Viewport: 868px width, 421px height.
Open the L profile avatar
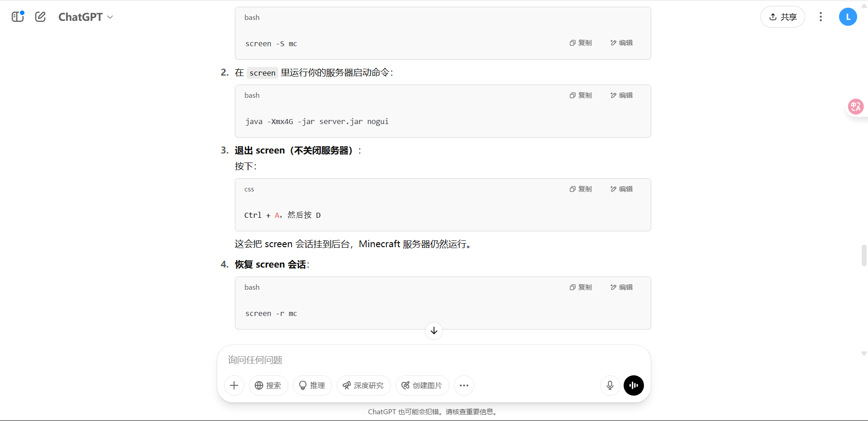click(848, 17)
